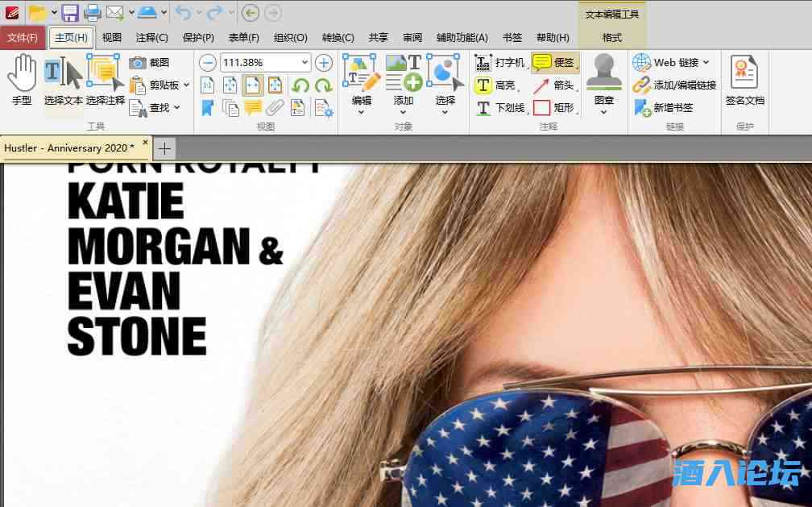Open the 111.38% zoom level combo box
The image size is (812, 507).
point(266,63)
